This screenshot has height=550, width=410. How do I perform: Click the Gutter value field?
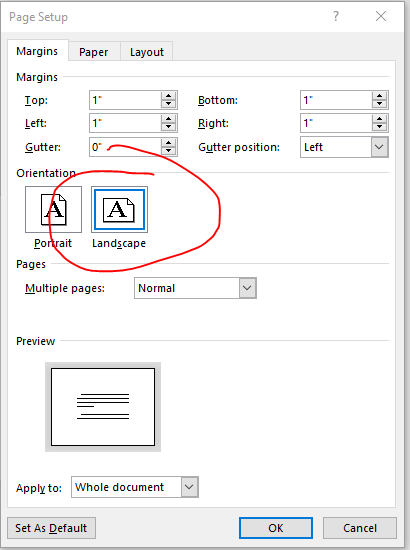tap(125, 147)
